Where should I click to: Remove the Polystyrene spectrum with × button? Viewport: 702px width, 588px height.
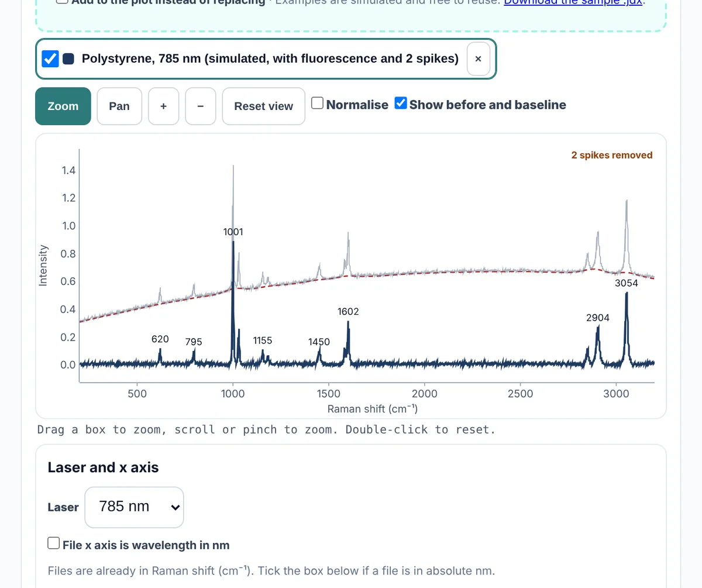pos(478,59)
